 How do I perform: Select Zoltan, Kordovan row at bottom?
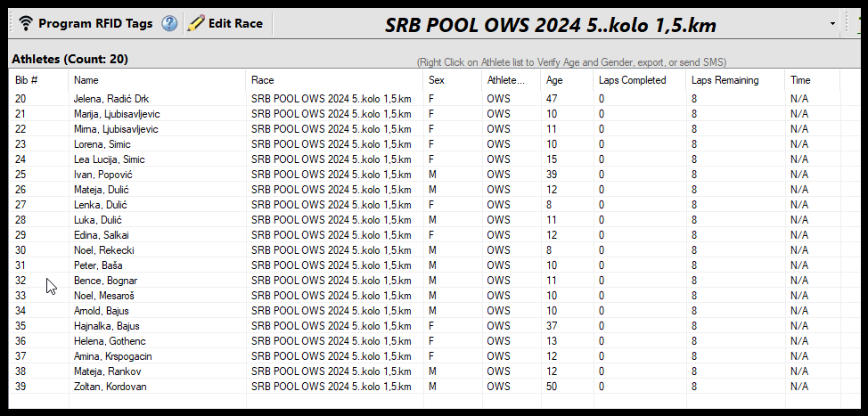110,387
